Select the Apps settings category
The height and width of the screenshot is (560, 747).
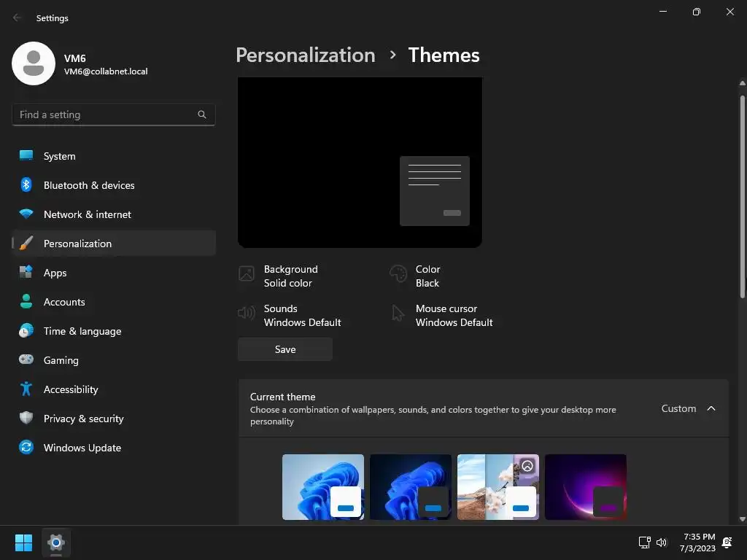(x=114, y=273)
